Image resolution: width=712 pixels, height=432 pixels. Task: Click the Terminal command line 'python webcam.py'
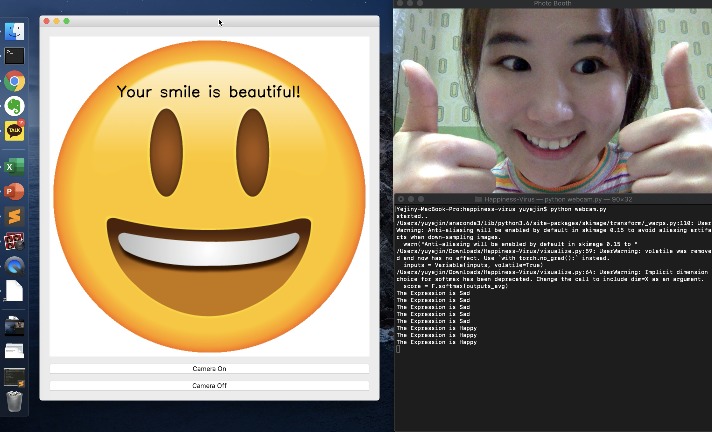click(x=578, y=209)
